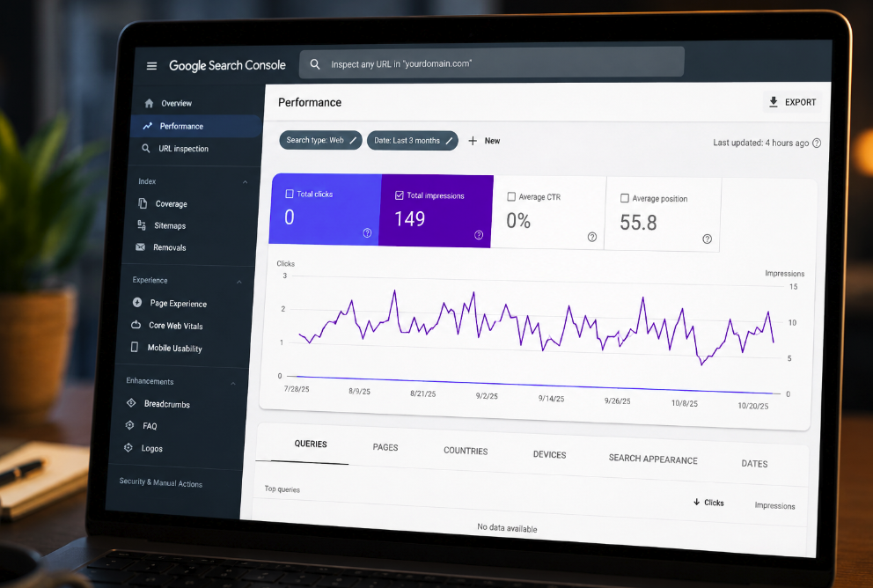
Task: Collapse the Experience section chevron
Action: (238, 282)
